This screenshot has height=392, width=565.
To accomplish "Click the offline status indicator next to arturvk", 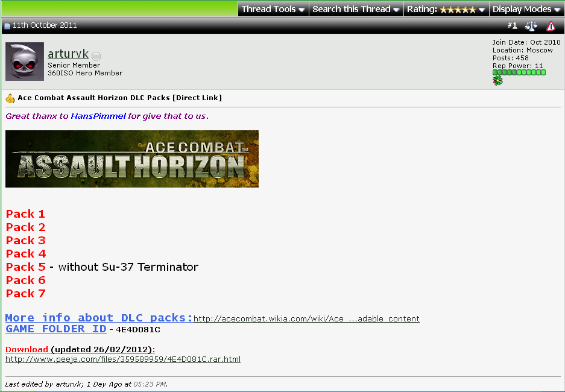I will pos(96,56).
